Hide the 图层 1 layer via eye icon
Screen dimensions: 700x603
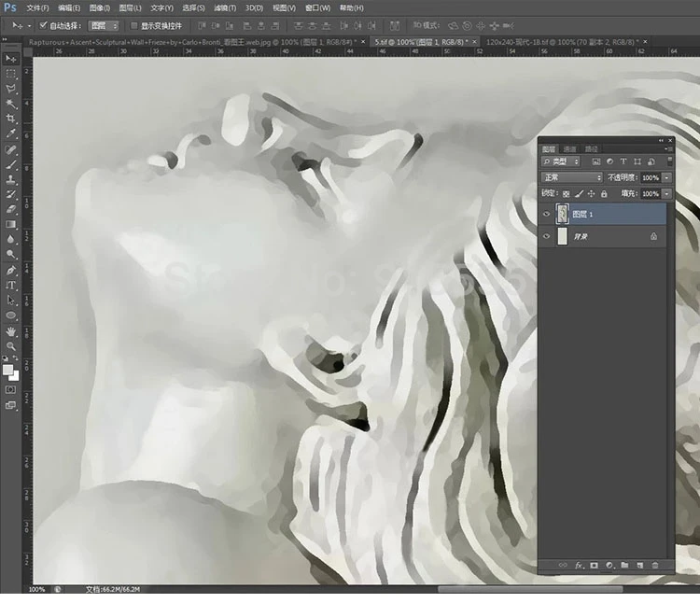(547, 214)
